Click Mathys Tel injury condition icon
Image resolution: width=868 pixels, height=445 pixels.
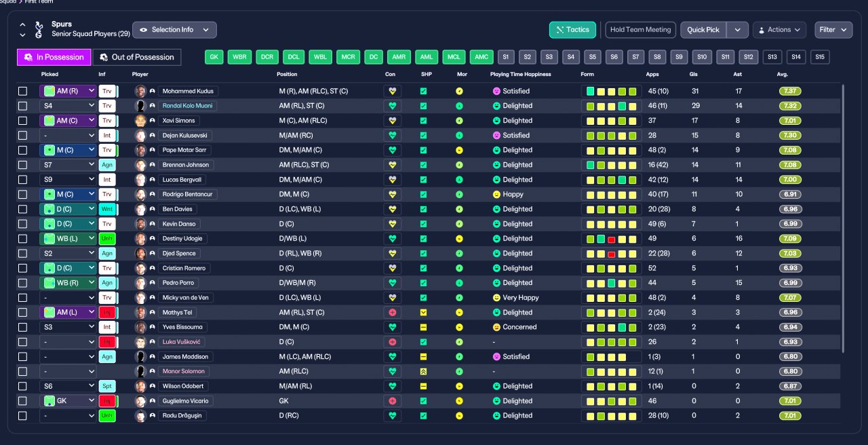(392, 313)
